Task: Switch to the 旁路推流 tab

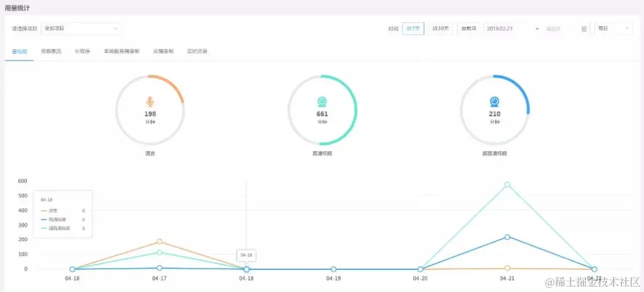Action: point(51,52)
